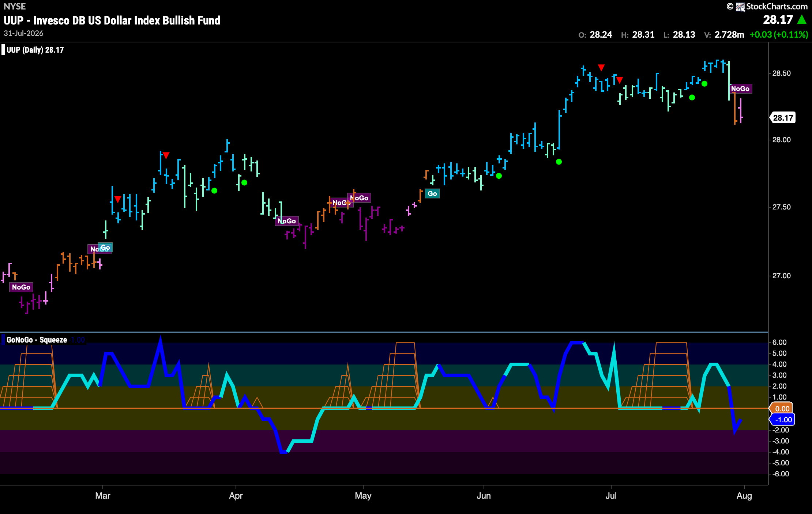Click the Go label in late May
The image size is (812, 514).
432,193
